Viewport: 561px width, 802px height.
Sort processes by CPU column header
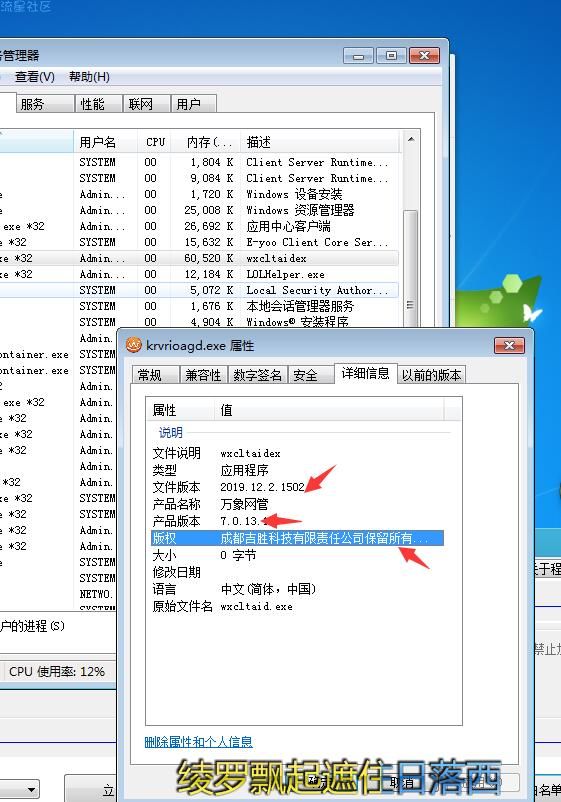154,142
